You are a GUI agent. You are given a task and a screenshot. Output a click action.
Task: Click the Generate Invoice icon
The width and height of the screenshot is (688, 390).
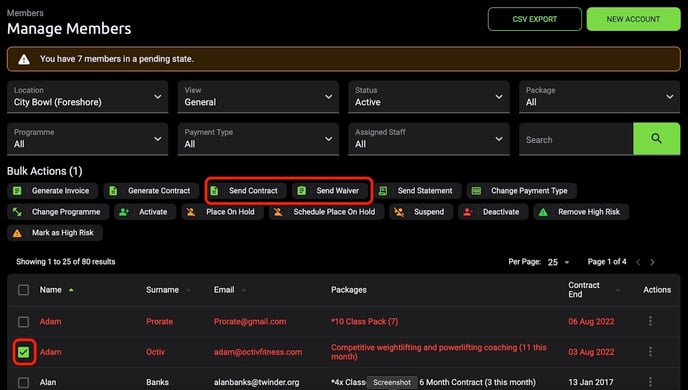(x=17, y=191)
